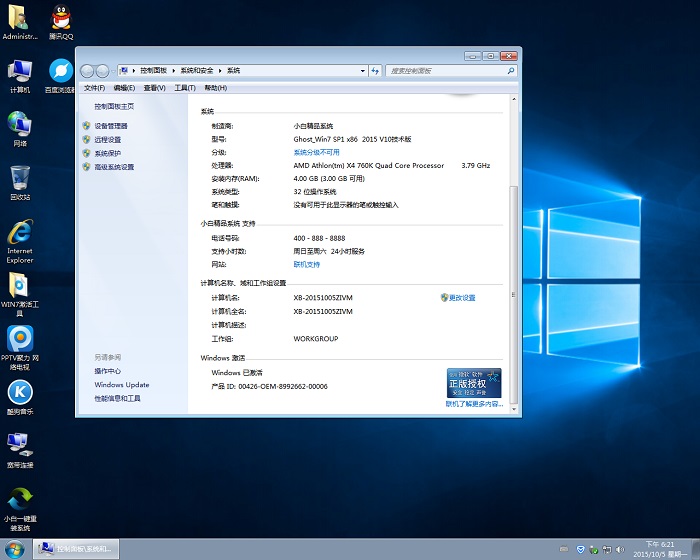Open the Windows Update link
The height and width of the screenshot is (560, 700).
(x=122, y=384)
